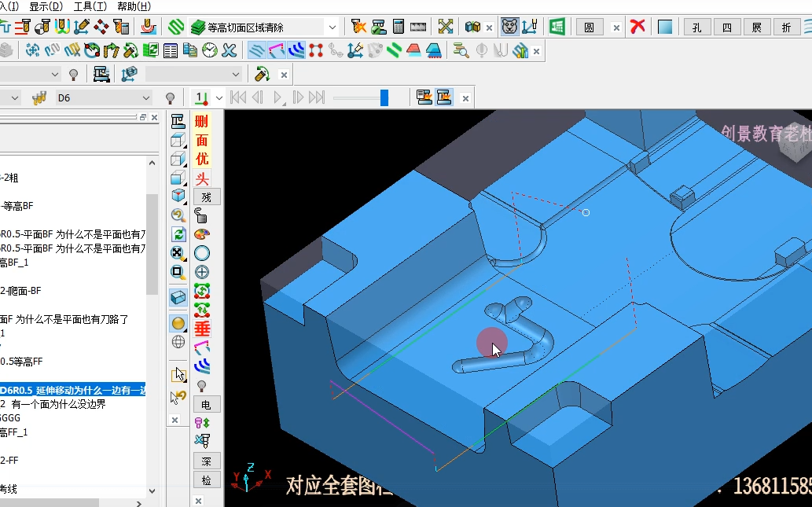Click the 检 button
Viewport: 812px width, 507px height.
click(x=207, y=480)
